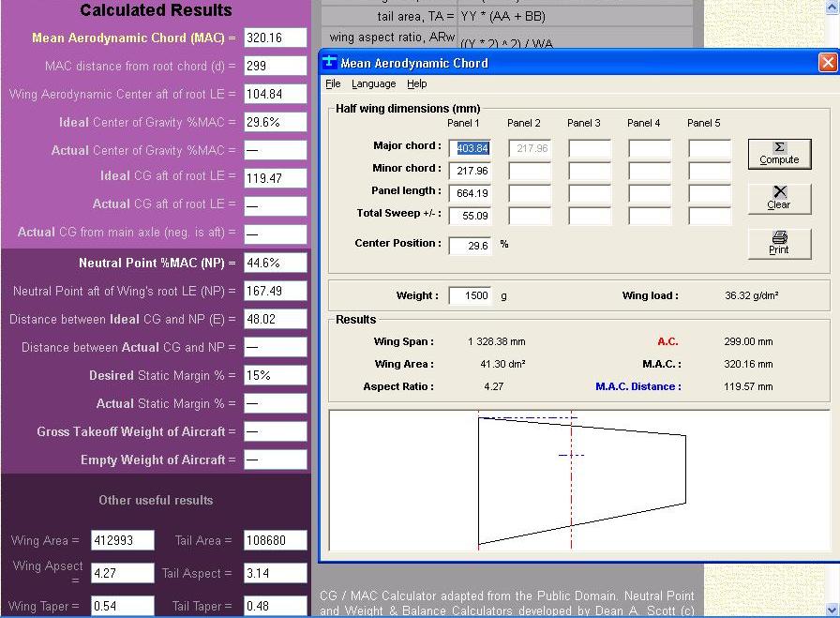The width and height of the screenshot is (840, 618).
Task: Click the Mean Aerodynamic Chord title bar icon
Action: [329, 63]
